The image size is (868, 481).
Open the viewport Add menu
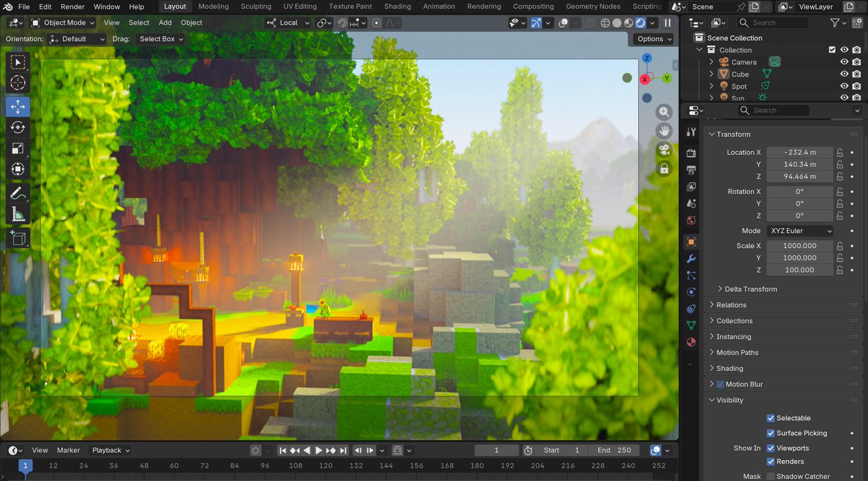[x=165, y=23]
